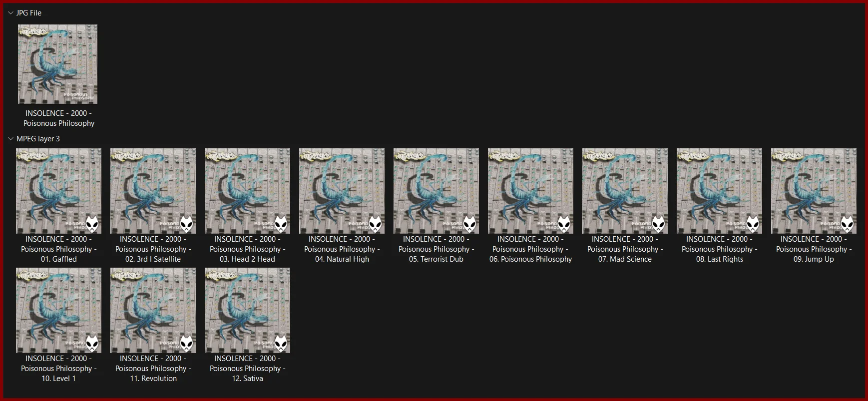Click the file name ending '07. Mad Science'

[x=625, y=249]
